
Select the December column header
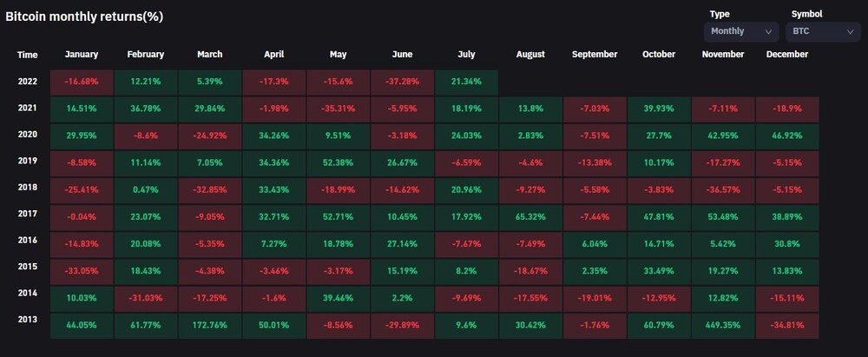pos(787,55)
